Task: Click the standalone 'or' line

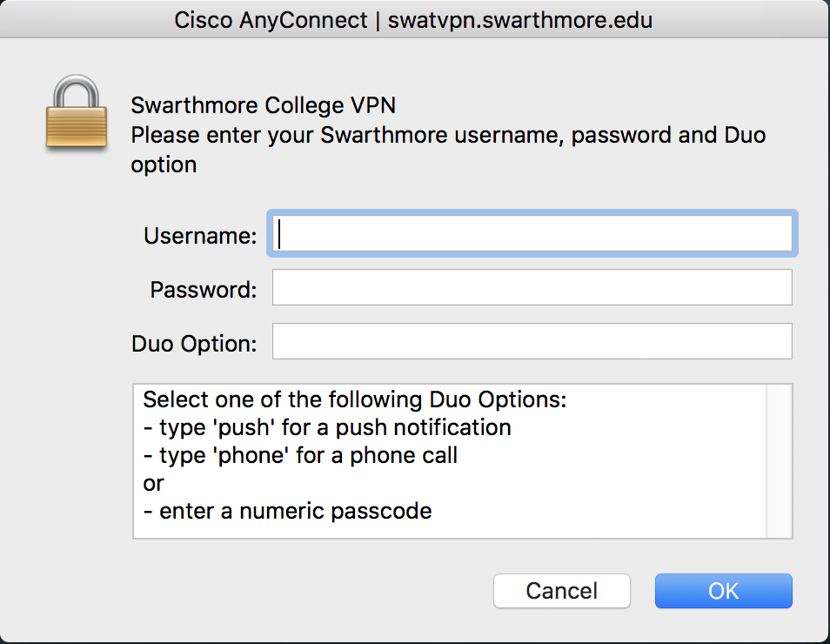Action: click(x=154, y=483)
